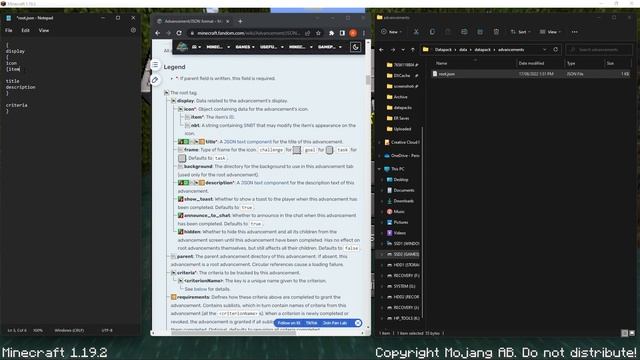The image size is (640, 360).
Task: Sort files by the Name column header
Action: click(x=474, y=63)
